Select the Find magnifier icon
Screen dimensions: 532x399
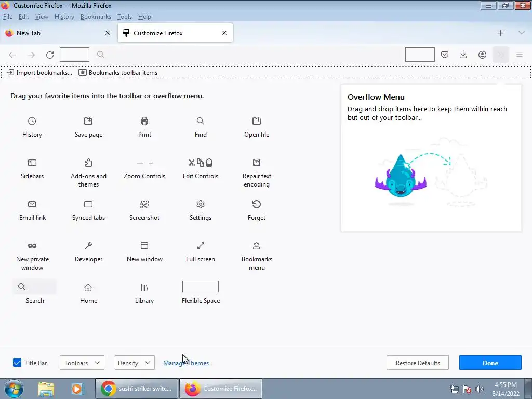coord(201,121)
